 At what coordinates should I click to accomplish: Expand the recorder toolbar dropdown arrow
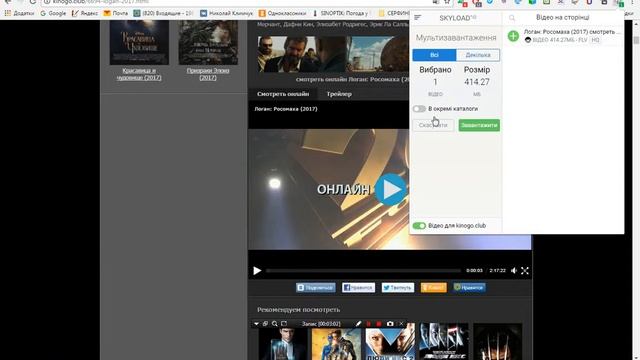point(256,324)
